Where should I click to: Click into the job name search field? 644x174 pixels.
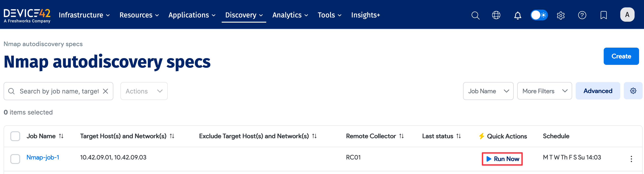click(59, 91)
